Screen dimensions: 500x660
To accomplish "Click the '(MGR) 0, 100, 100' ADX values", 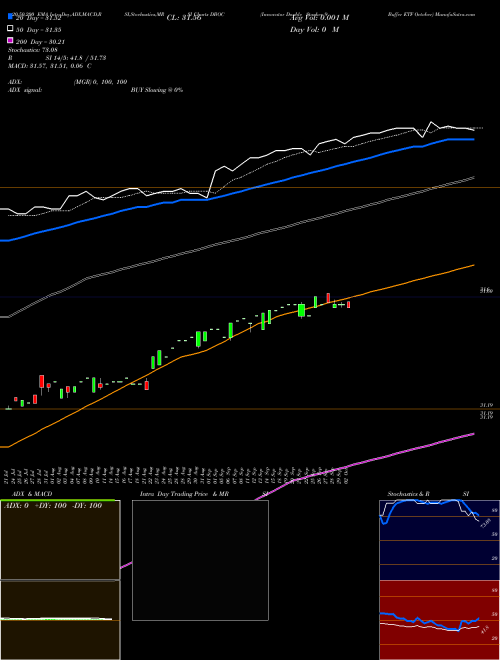I will tap(100, 82).
